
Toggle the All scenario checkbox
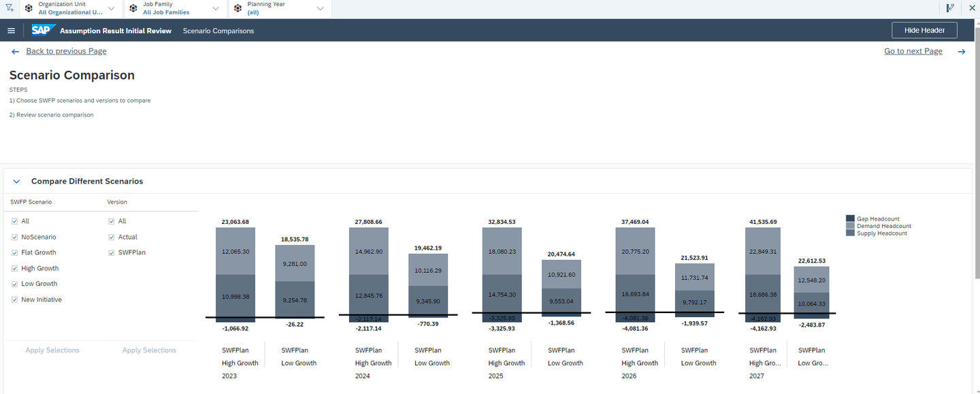pyautogui.click(x=14, y=221)
